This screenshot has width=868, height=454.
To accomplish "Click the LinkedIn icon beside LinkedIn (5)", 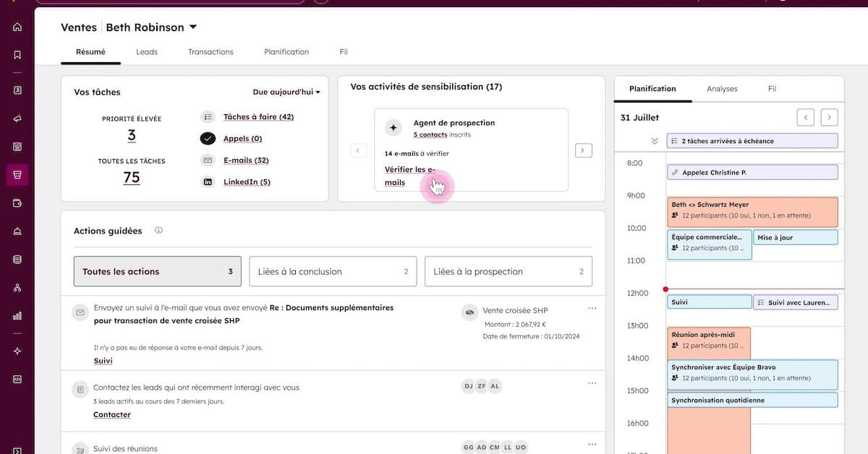I will click(208, 181).
